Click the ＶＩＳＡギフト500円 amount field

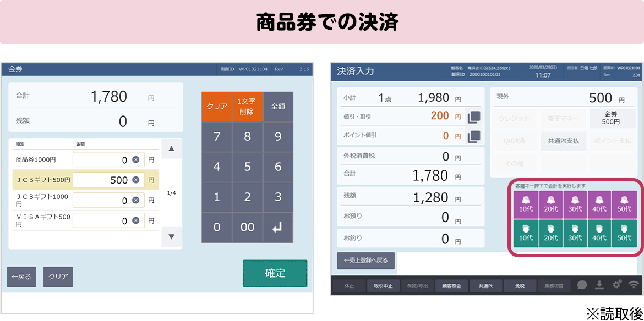click(x=108, y=220)
